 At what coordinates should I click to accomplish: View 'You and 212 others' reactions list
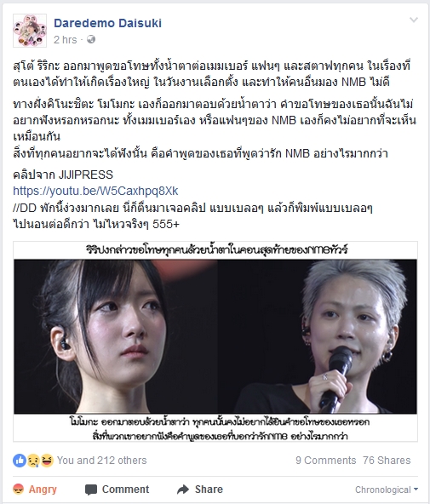(x=101, y=461)
